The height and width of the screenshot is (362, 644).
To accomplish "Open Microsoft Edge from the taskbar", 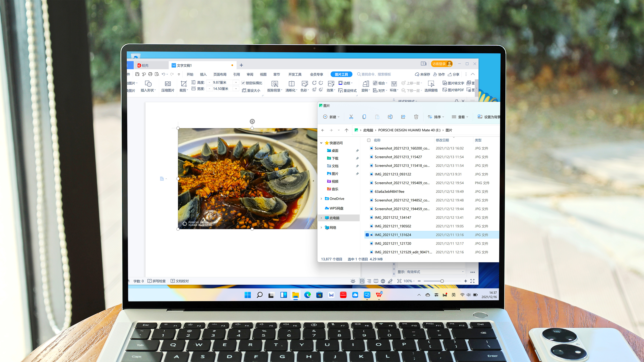I will click(307, 295).
